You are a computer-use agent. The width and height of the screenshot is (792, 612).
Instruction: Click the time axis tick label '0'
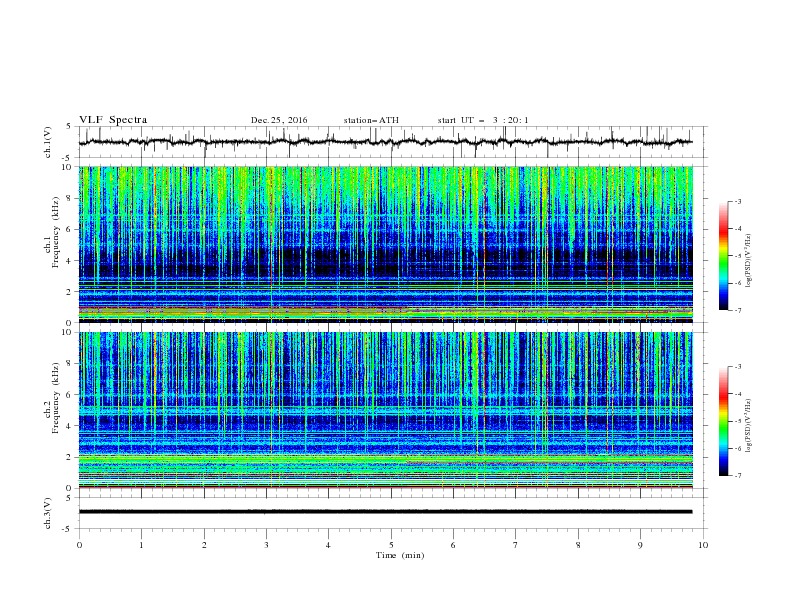79,545
